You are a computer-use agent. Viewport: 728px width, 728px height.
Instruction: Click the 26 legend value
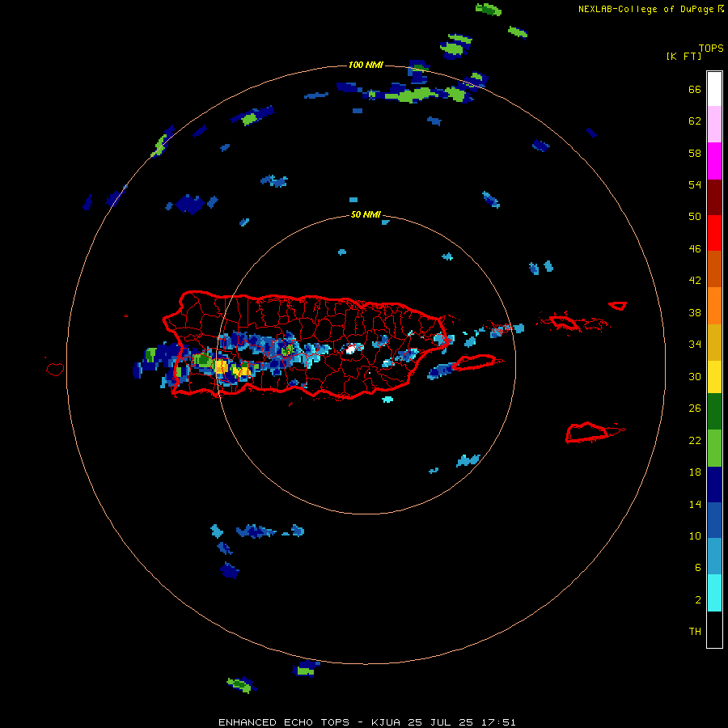pyautogui.click(x=695, y=408)
